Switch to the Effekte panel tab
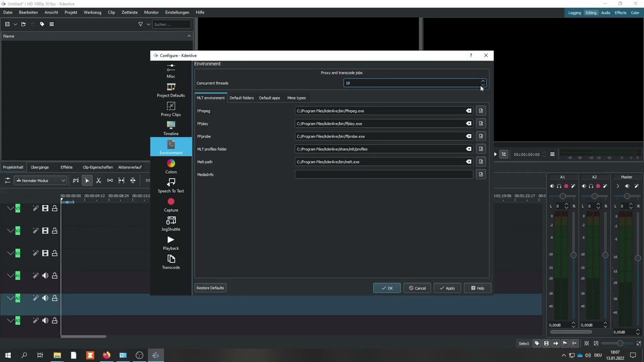This screenshot has width=644, height=362. (x=66, y=167)
